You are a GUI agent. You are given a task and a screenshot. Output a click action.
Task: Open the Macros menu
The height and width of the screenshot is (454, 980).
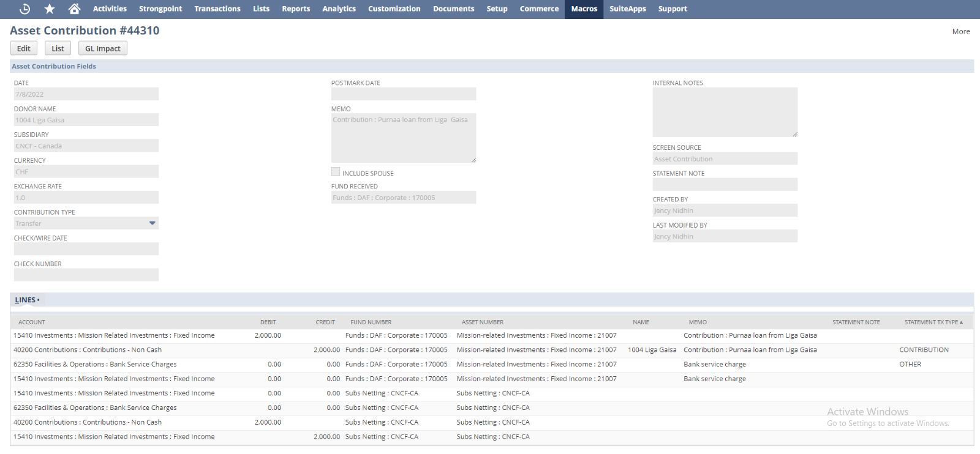584,9
